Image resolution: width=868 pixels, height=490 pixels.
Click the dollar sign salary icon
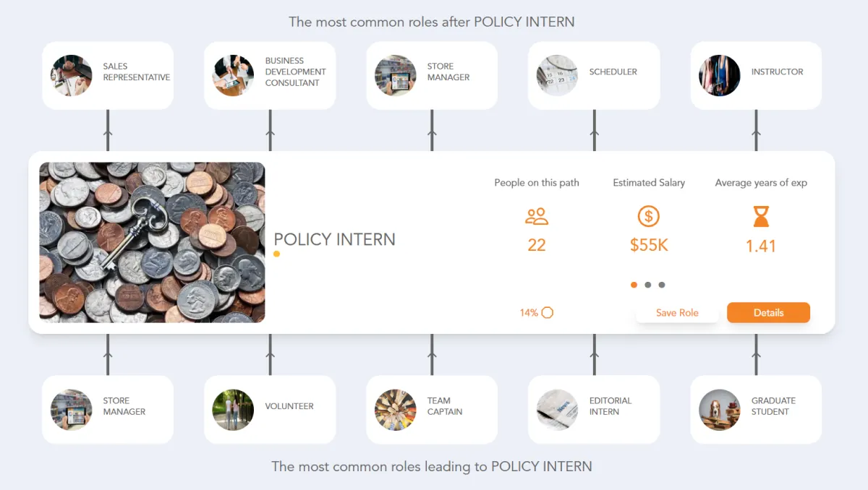click(x=648, y=216)
